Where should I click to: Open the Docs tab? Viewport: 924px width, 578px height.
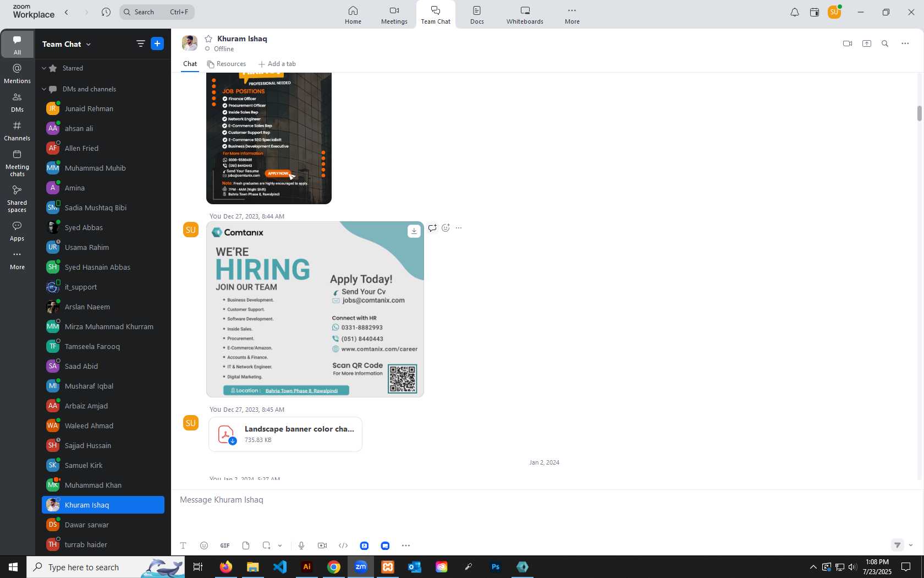tap(477, 15)
